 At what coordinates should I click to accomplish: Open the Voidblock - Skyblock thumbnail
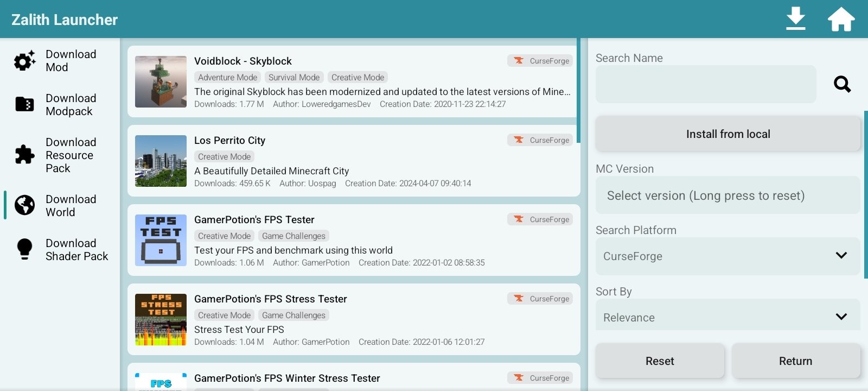(x=161, y=81)
